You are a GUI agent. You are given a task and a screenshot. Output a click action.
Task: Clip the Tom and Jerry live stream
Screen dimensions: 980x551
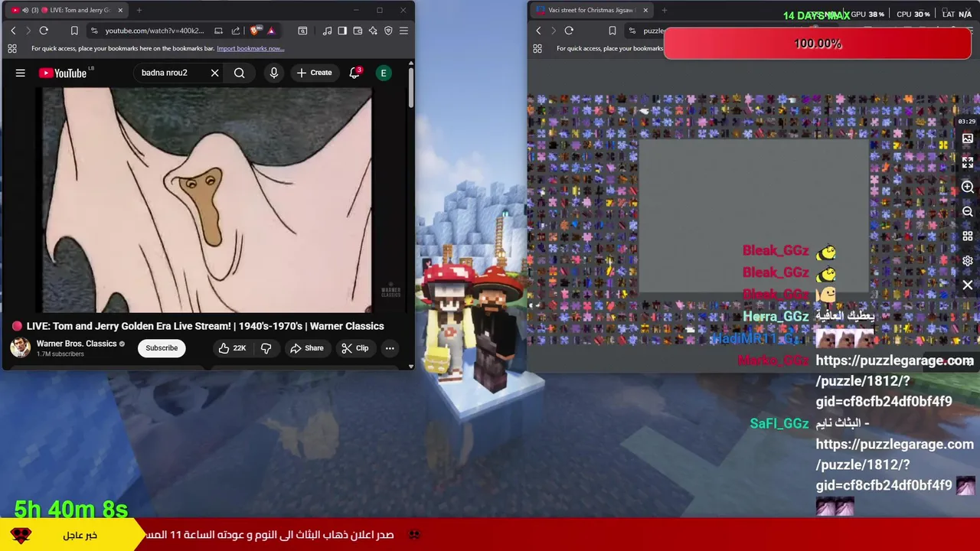click(354, 348)
